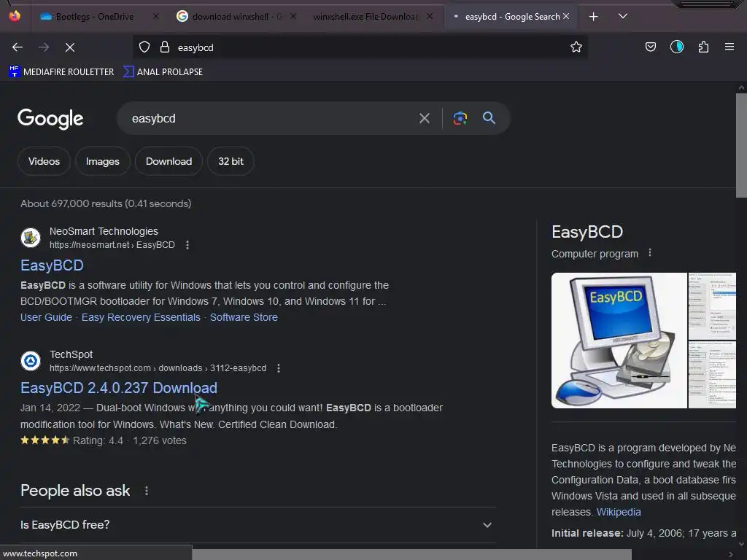This screenshot has height=560, width=747.
Task: Expand the Is EasyBCD free? question
Action: (258, 525)
